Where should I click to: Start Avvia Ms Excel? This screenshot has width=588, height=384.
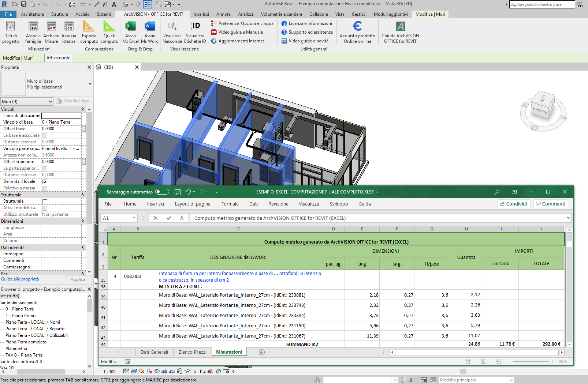point(130,32)
